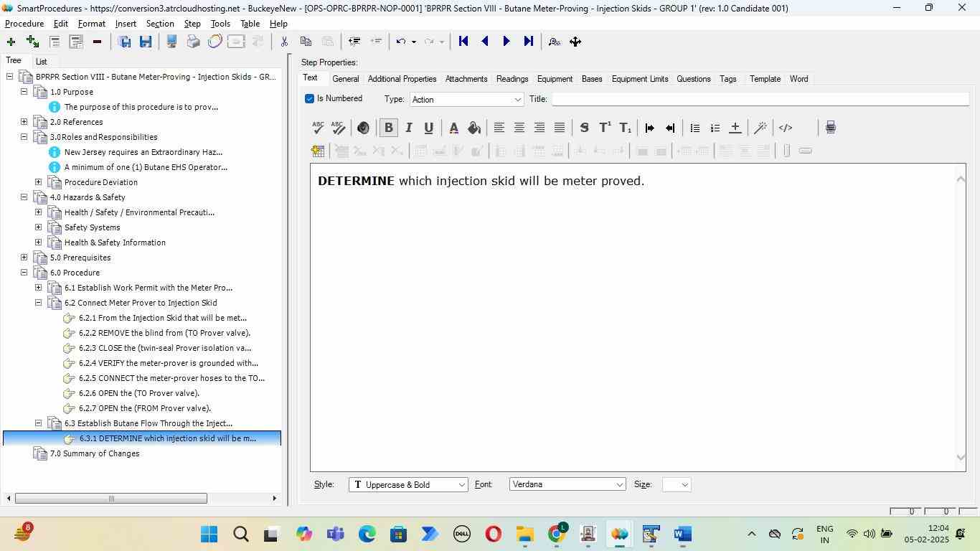Click the Strikethrough formatting icon
Viewport: 980px width, 551px height.
tap(584, 128)
